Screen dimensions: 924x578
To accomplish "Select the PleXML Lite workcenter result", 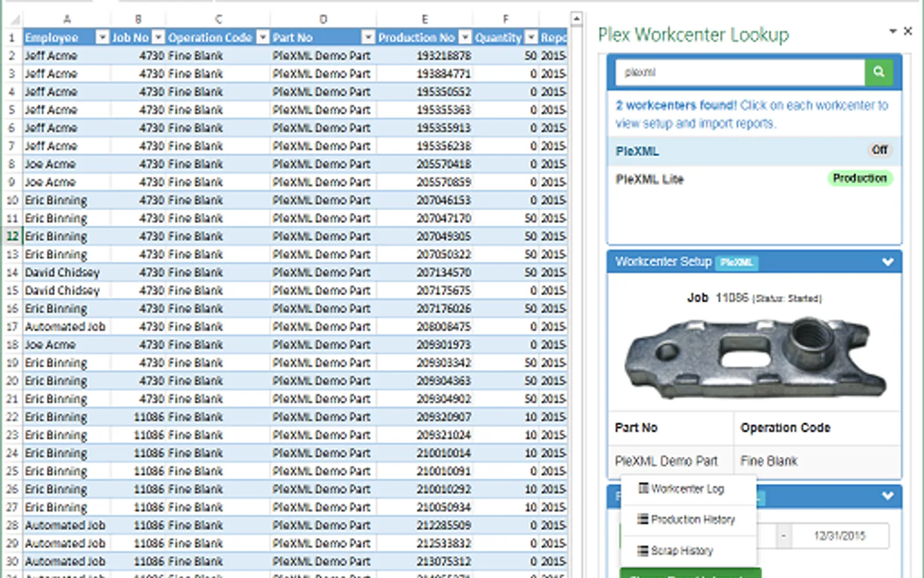I will (x=754, y=179).
